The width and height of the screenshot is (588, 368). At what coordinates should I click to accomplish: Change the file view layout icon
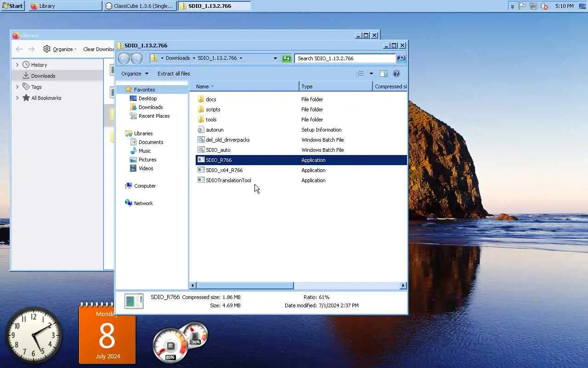pos(360,74)
